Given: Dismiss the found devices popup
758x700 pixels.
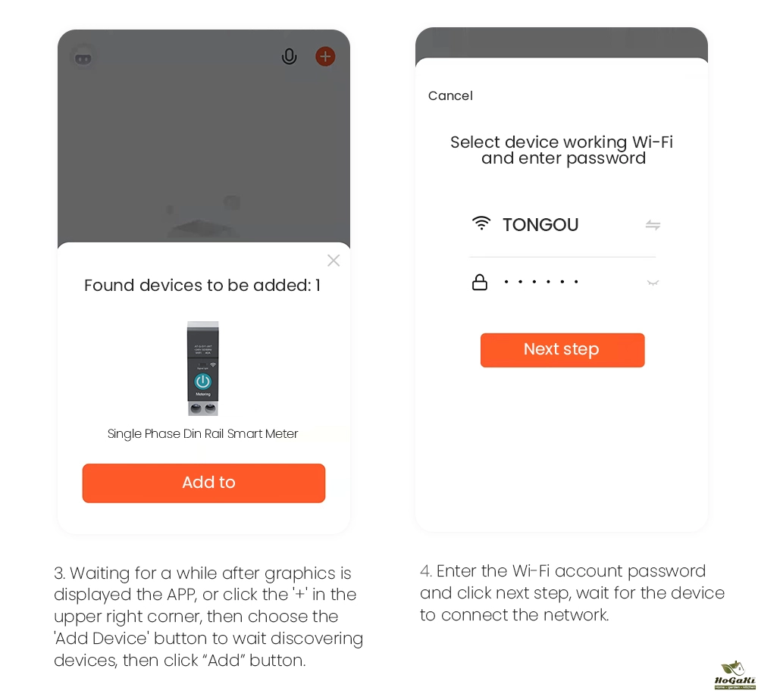Looking at the screenshot, I should point(334,261).
